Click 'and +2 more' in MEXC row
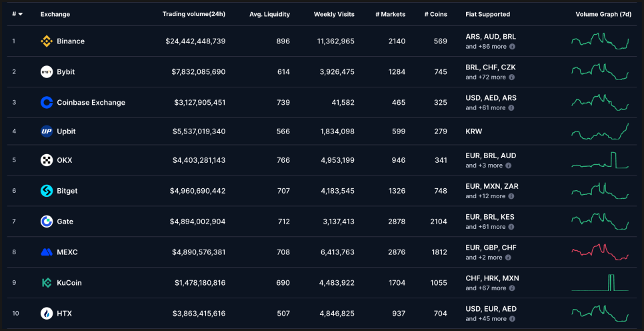Viewport: 644px width, 331px height. tap(484, 258)
